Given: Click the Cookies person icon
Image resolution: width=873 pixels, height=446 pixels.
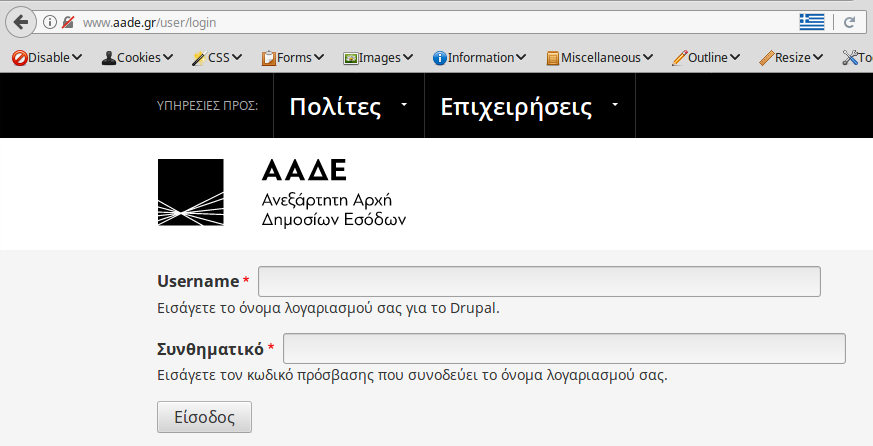Looking at the screenshot, I should (109, 58).
